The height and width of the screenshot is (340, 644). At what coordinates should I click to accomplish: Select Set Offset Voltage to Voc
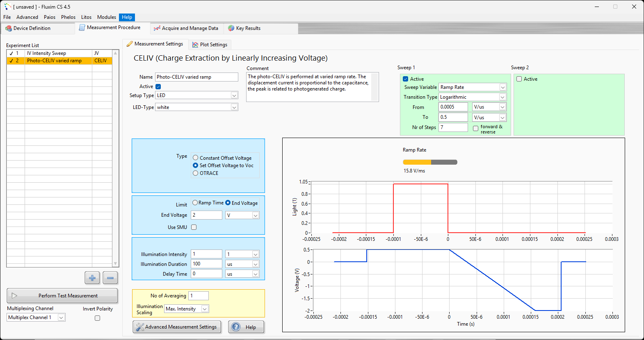pyautogui.click(x=196, y=165)
